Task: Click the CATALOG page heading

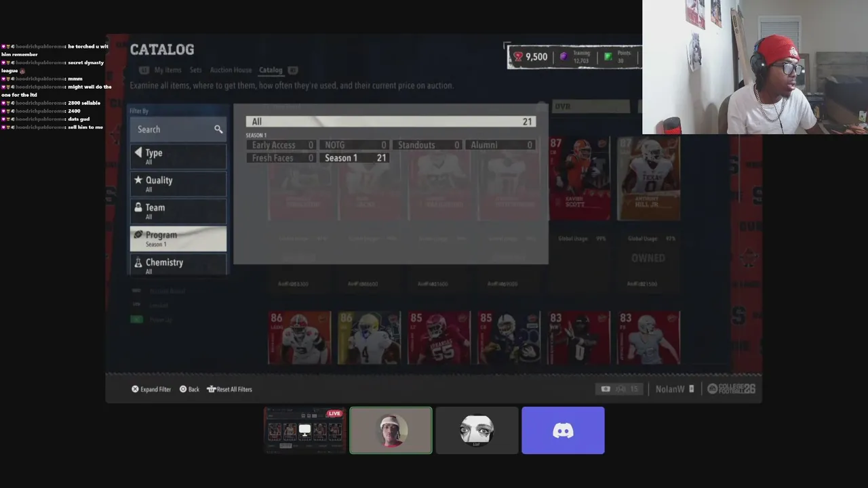Action: 162,49
